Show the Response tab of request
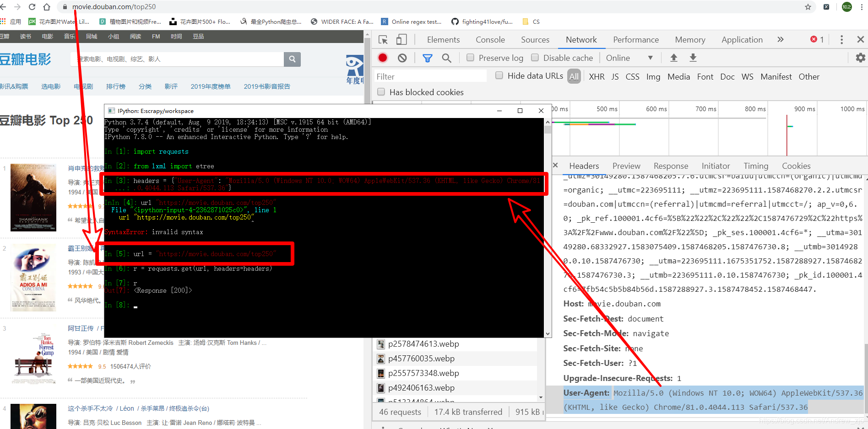 671,166
